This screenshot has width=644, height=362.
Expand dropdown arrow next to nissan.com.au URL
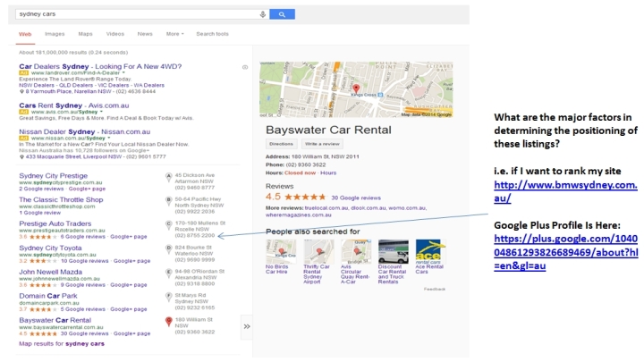(x=108, y=138)
